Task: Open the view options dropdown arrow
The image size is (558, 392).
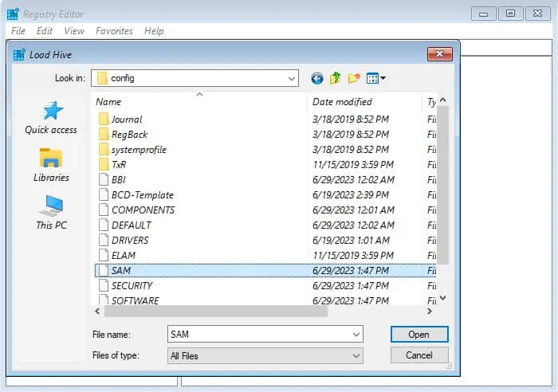Action: [383, 78]
